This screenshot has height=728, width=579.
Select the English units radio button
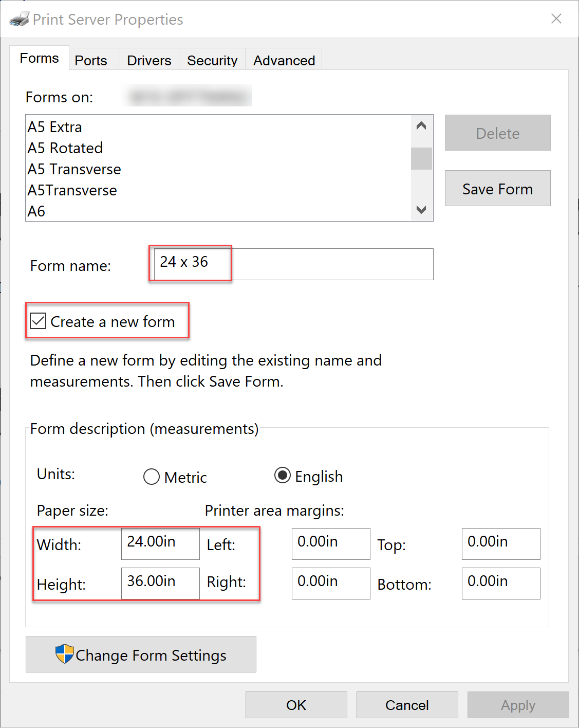click(283, 476)
